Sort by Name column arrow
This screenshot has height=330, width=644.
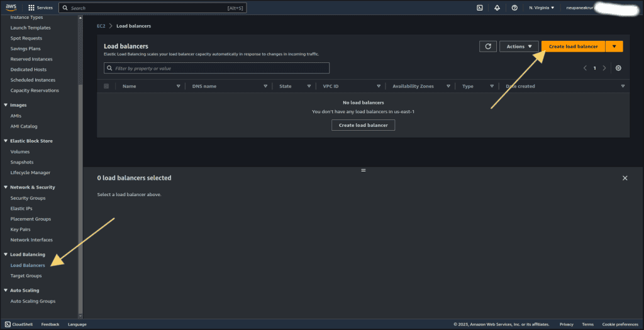pyautogui.click(x=178, y=86)
